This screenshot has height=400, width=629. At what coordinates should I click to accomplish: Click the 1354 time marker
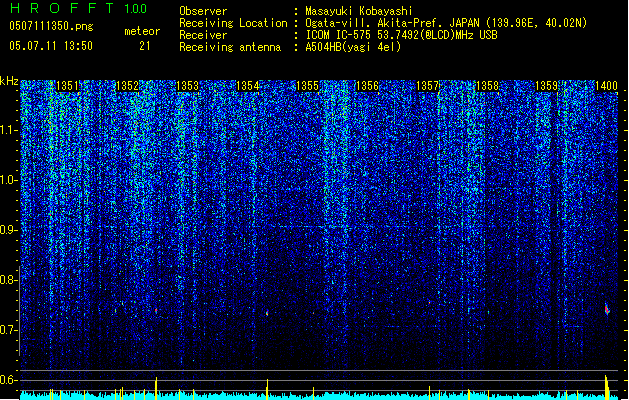pos(248,86)
